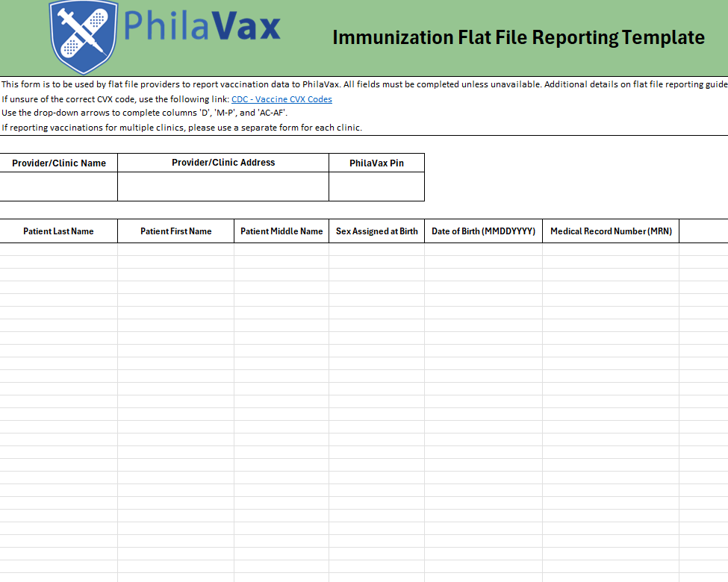Click the empty cell below Provider/Clinic Name

coord(58,187)
